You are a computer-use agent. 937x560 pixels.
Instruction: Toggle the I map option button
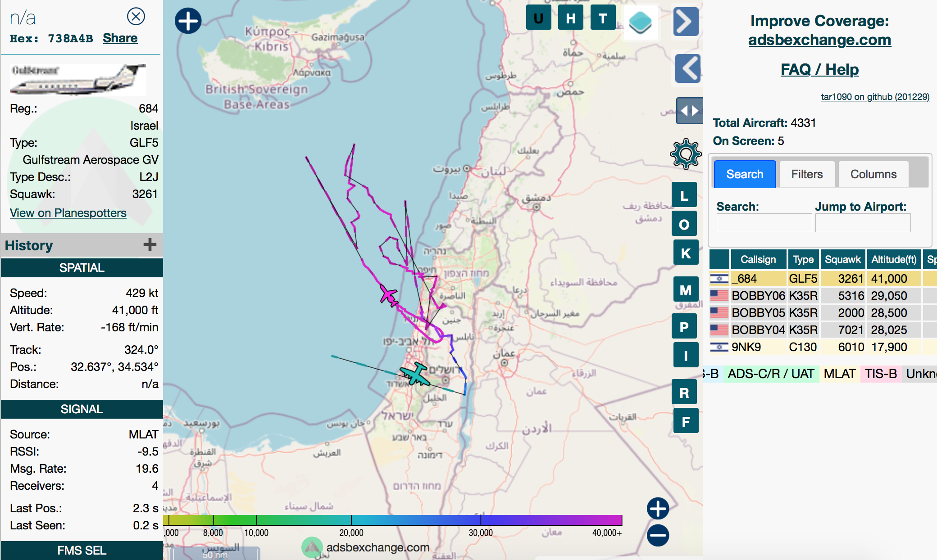[686, 355]
